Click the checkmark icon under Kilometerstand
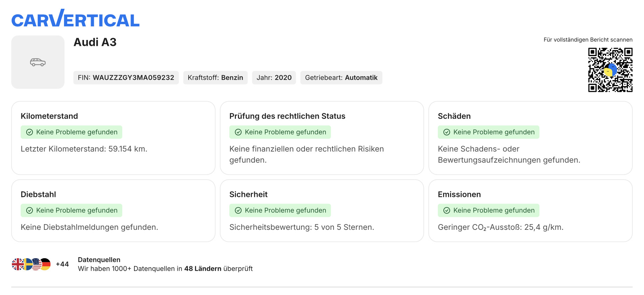The image size is (644, 295). (x=30, y=132)
